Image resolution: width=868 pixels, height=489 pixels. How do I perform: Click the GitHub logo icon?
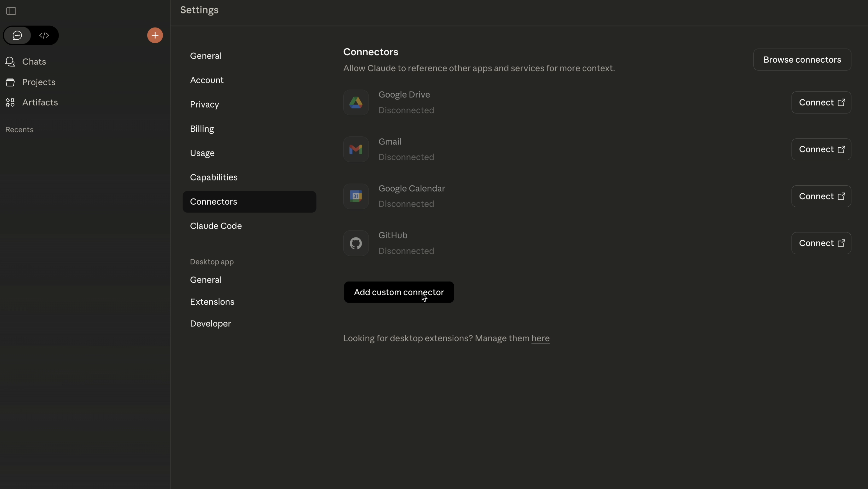tap(356, 243)
